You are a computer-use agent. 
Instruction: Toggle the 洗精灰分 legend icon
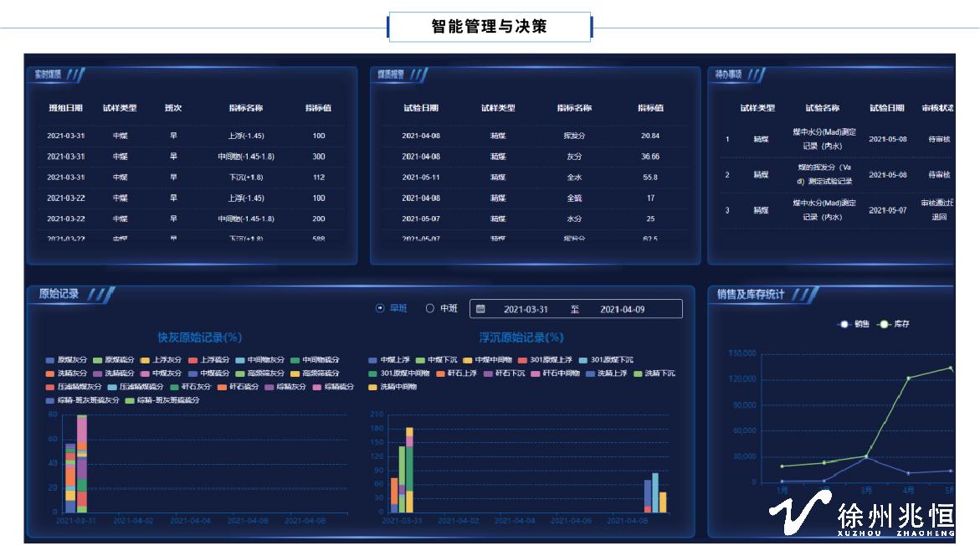[50, 373]
